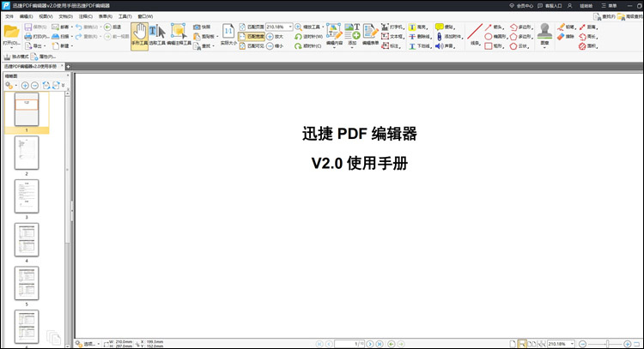
Task: Go to next page in status bar
Action: pos(369,344)
